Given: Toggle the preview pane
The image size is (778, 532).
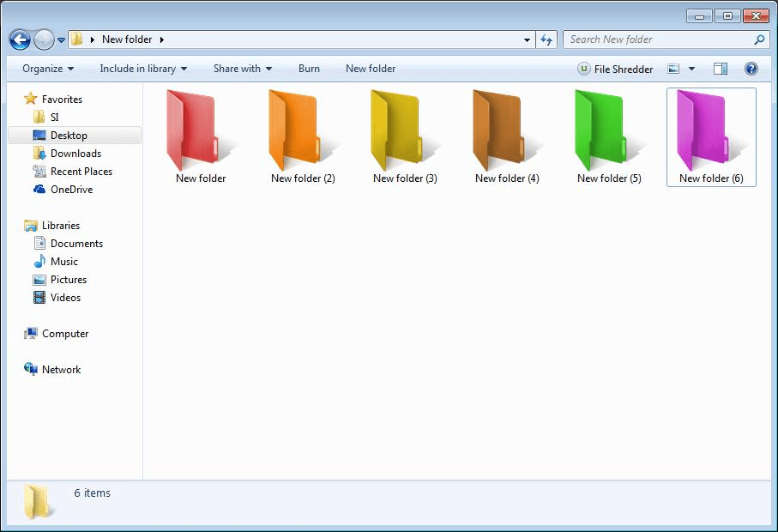Looking at the screenshot, I should [x=721, y=69].
